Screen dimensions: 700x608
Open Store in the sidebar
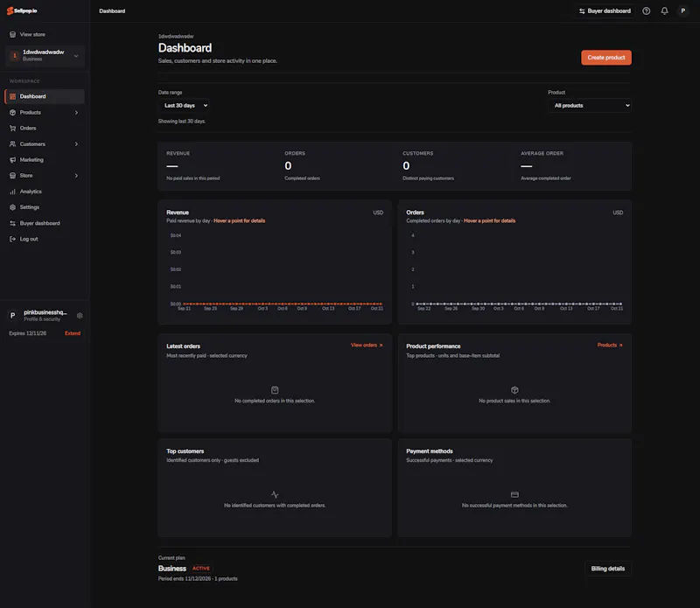[45, 176]
